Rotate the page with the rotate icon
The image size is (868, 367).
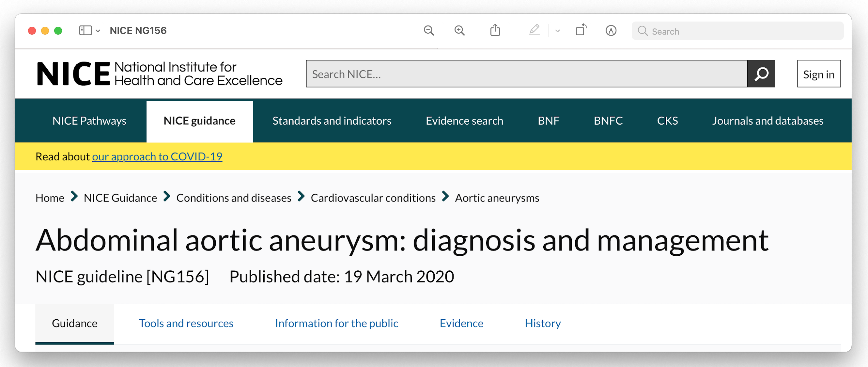click(x=581, y=30)
